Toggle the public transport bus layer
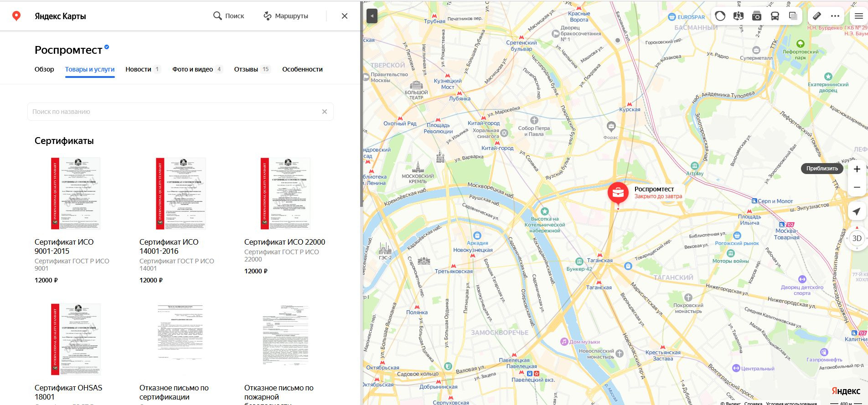 [x=775, y=16]
